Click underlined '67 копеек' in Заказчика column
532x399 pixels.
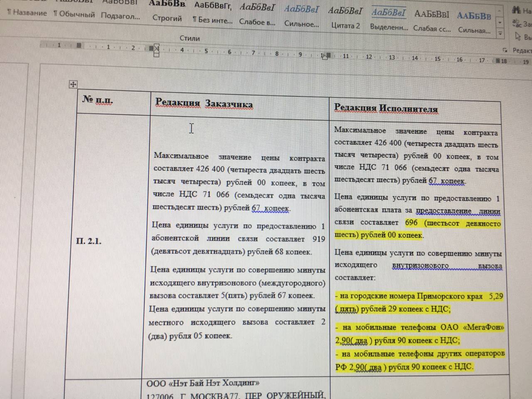click(x=270, y=208)
